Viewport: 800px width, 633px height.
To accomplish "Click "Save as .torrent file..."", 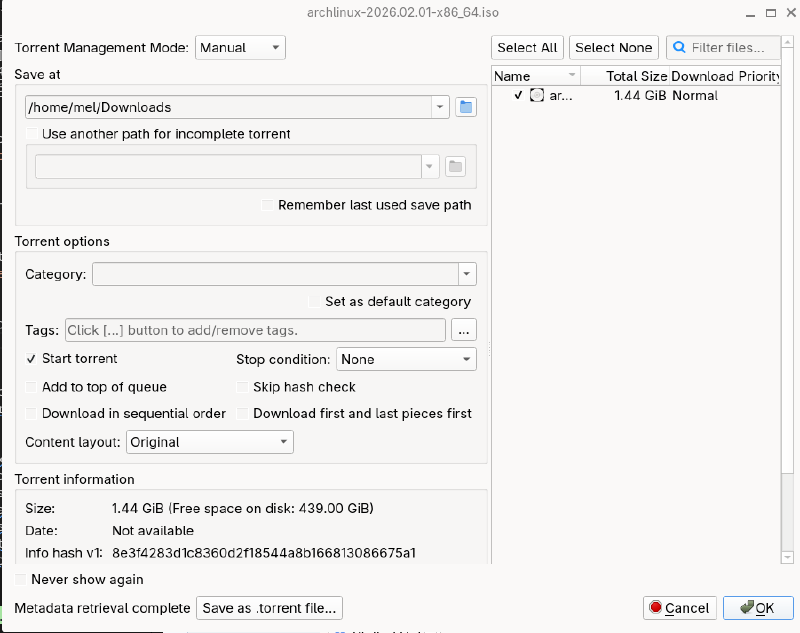I will 269,607.
